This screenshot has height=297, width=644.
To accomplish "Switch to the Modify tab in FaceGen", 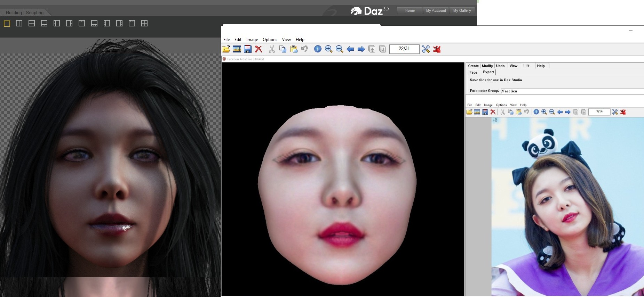I will coord(487,66).
